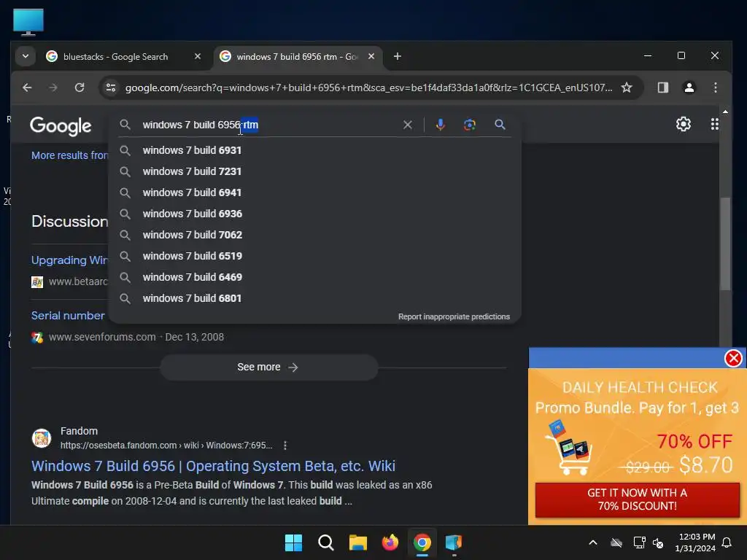Open Google quick settings gear

click(683, 124)
